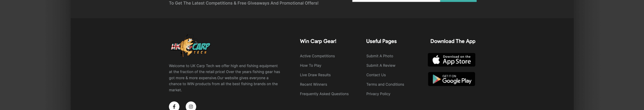View Live Draw Results
The width and height of the screenshot is (644, 110).
click(x=315, y=75)
